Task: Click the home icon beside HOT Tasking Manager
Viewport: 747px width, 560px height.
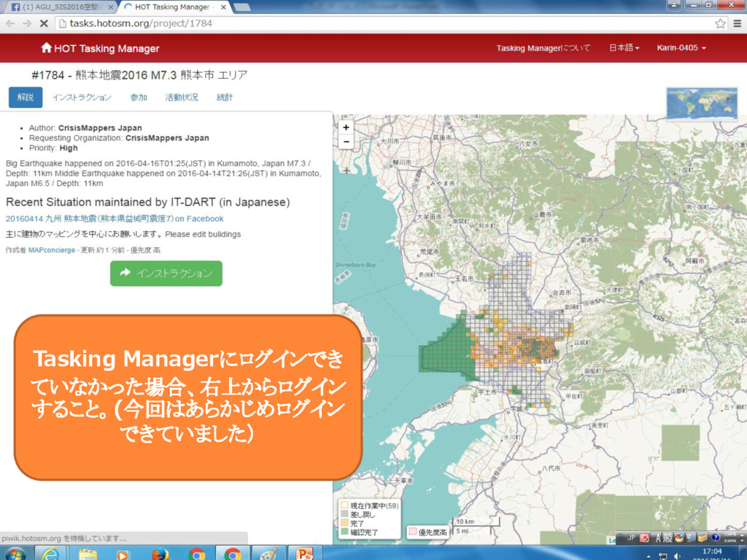Action: point(46,47)
